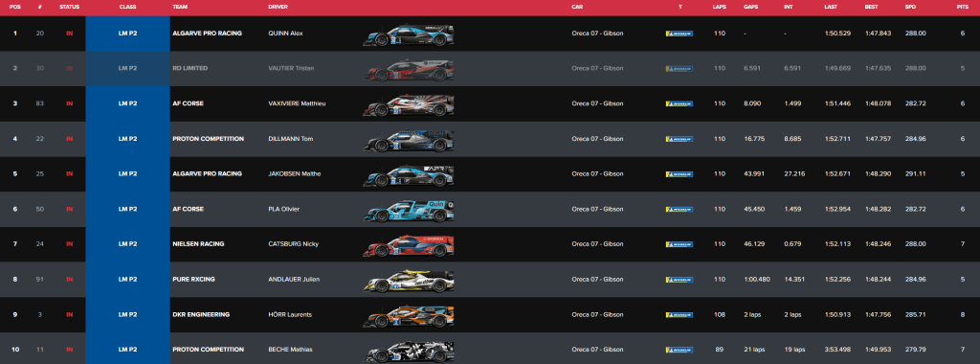Click best lap time 1:47.635
Viewport: 980px width, 364px height.
click(x=879, y=68)
